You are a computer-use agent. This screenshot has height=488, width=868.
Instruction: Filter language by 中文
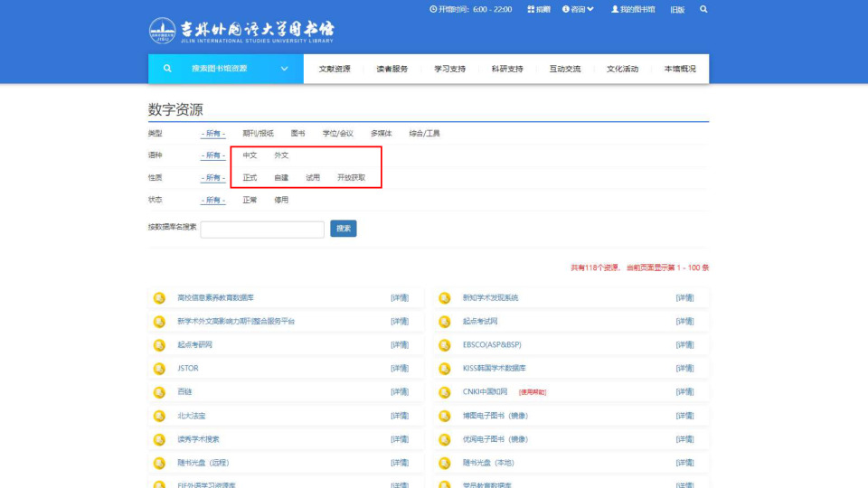(x=250, y=155)
